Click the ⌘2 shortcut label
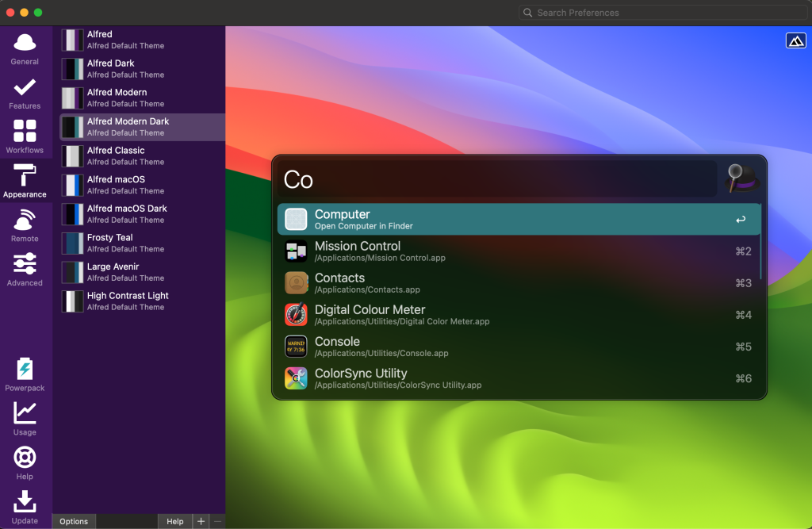Image resolution: width=812 pixels, height=529 pixels. coord(743,251)
